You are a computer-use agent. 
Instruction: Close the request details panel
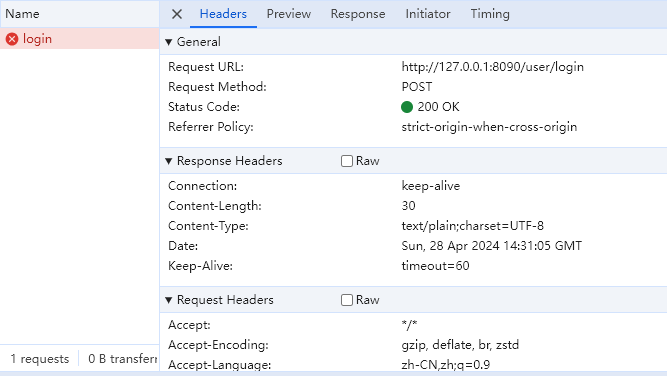coord(177,14)
